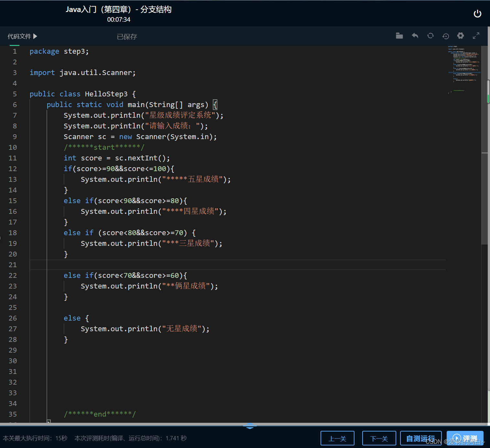Click the refresh sync toolbar icon
Image resolution: width=490 pixels, height=448 pixels.
tap(430, 36)
